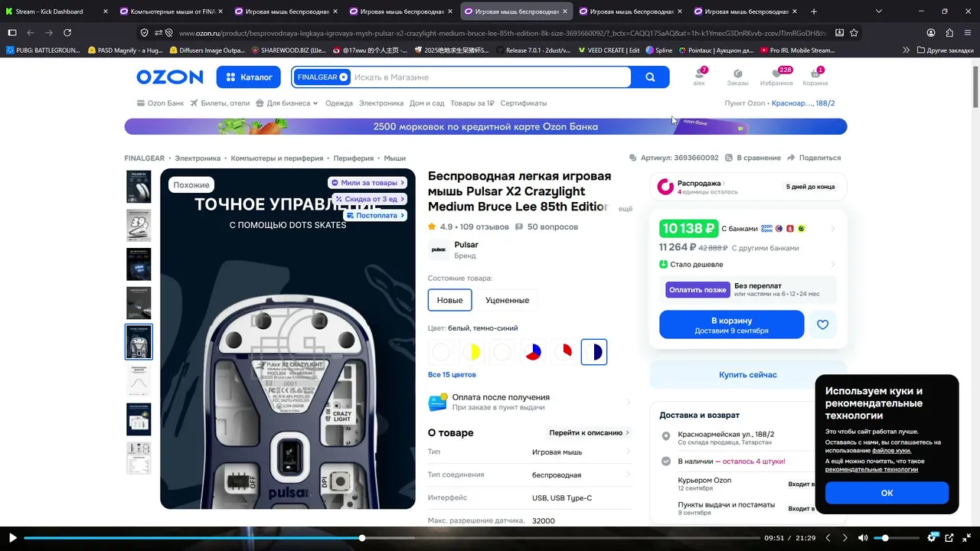980x551 pixels.
Task: Select the first product thumbnail, Pulsar X2
Action: 139,187
